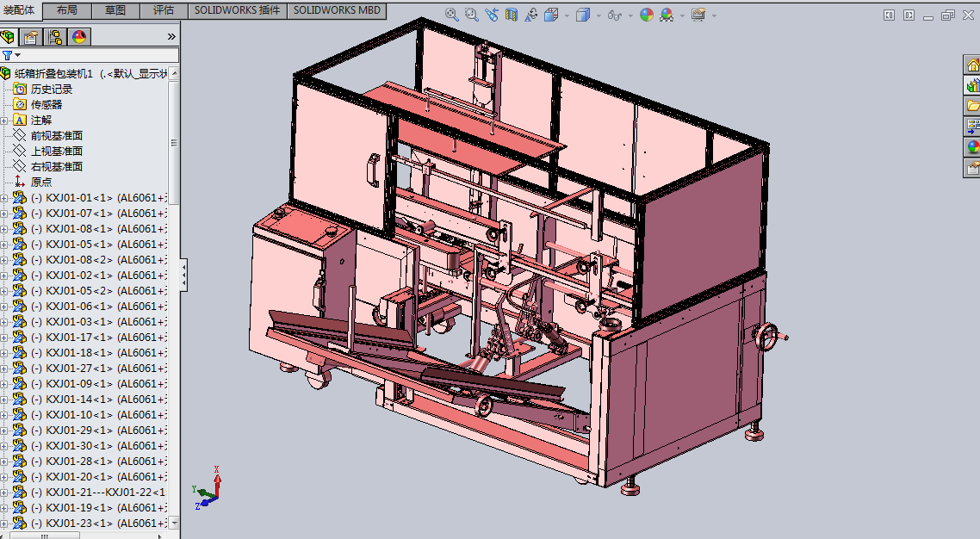Screen dimensions: 980x539
Task: Select the 前视基准面 plane
Action: (56, 135)
